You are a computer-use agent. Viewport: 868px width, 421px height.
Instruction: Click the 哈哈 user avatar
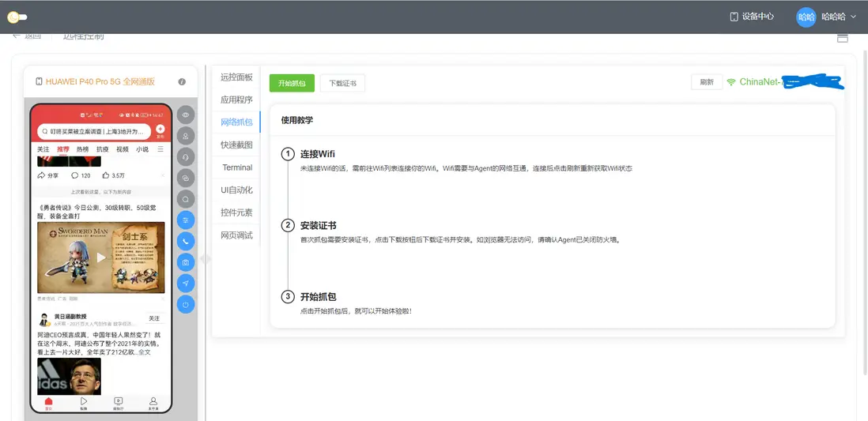[806, 17]
